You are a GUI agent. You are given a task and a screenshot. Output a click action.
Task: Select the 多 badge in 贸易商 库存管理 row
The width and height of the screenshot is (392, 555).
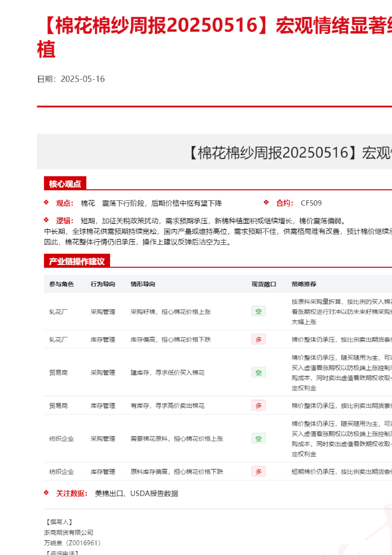258,405
